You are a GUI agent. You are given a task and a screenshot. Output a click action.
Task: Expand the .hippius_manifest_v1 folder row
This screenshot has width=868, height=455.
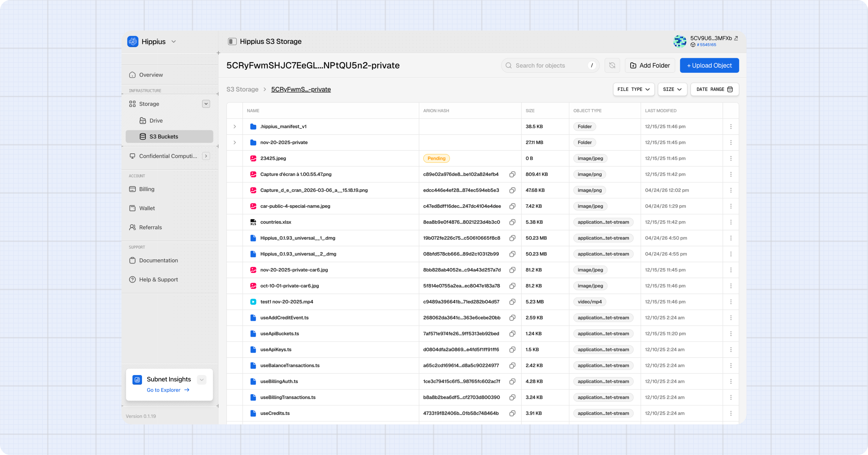click(235, 126)
